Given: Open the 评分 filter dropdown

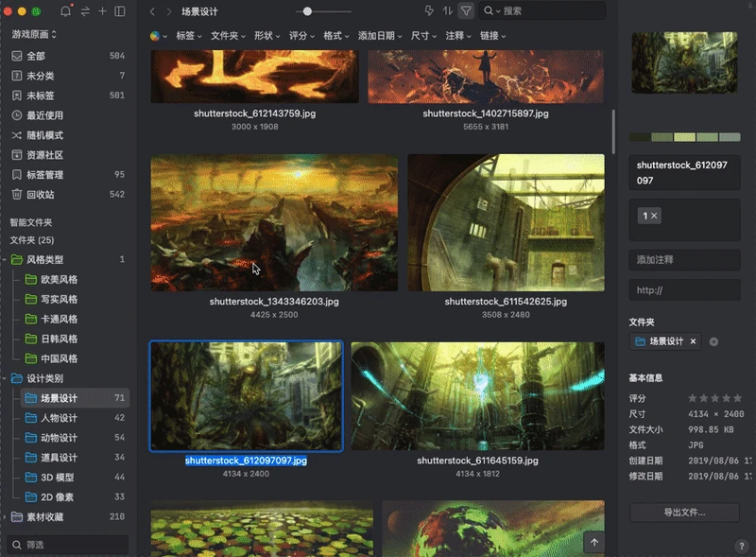Looking at the screenshot, I should click(301, 36).
